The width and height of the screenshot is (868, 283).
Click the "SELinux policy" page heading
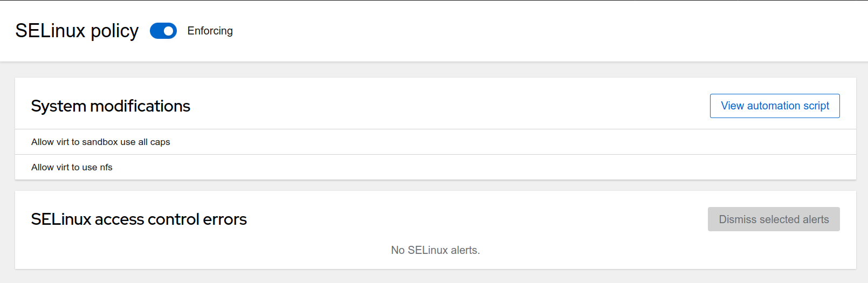(x=77, y=31)
